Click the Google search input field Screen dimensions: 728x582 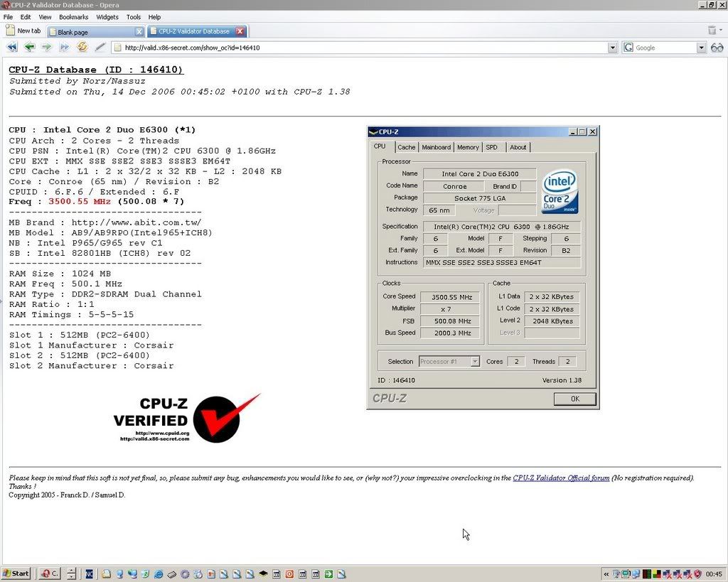click(665, 48)
